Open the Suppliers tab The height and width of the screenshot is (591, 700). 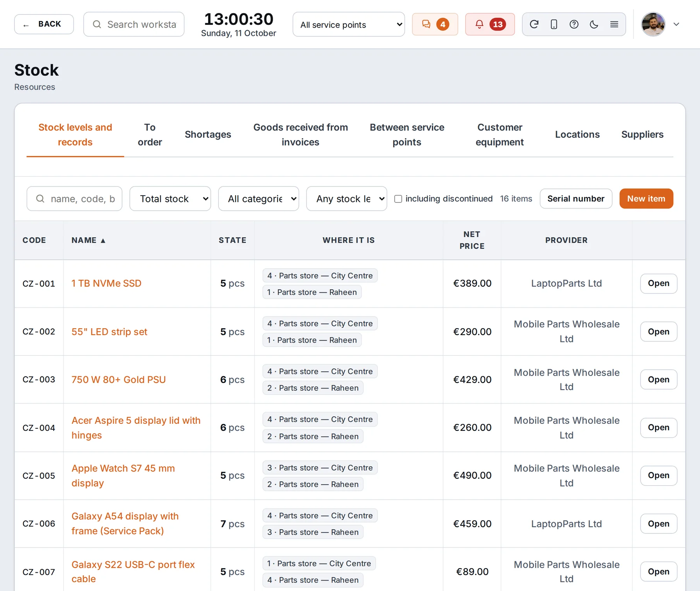(x=642, y=135)
